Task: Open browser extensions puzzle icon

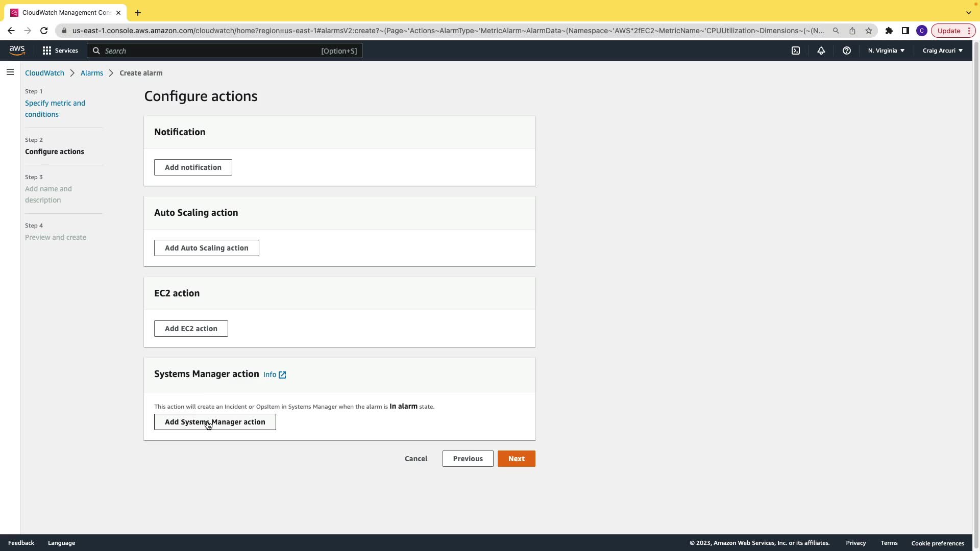Action: [889, 31]
